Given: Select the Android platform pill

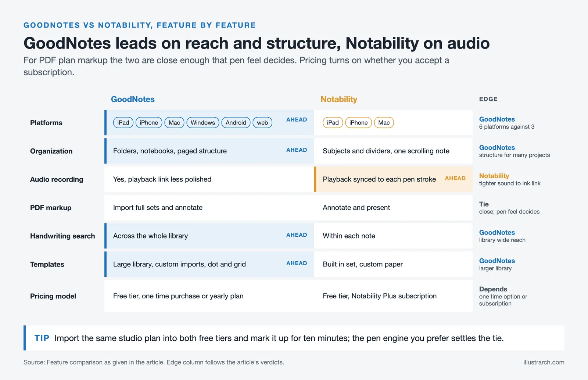Looking at the screenshot, I should pyautogui.click(x=236, y=122).
